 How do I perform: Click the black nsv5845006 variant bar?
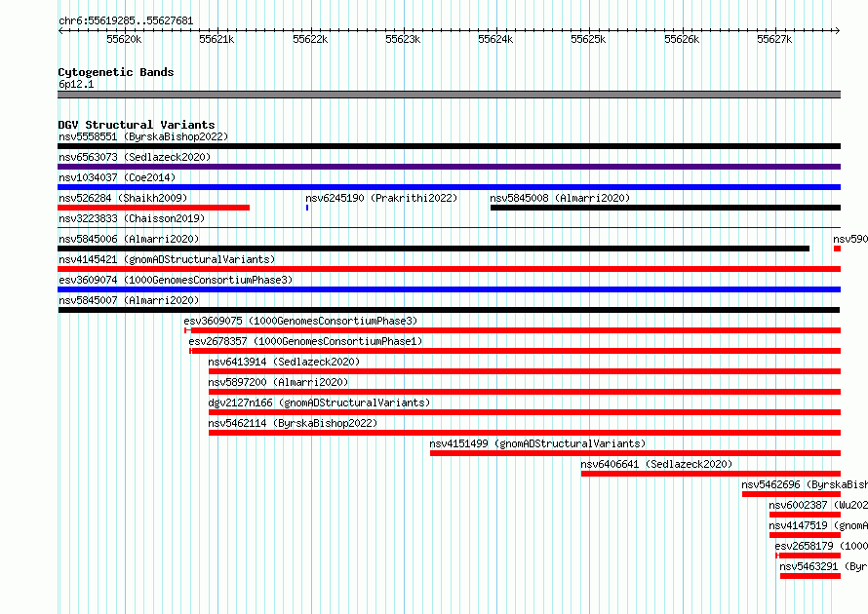(433, 249)
